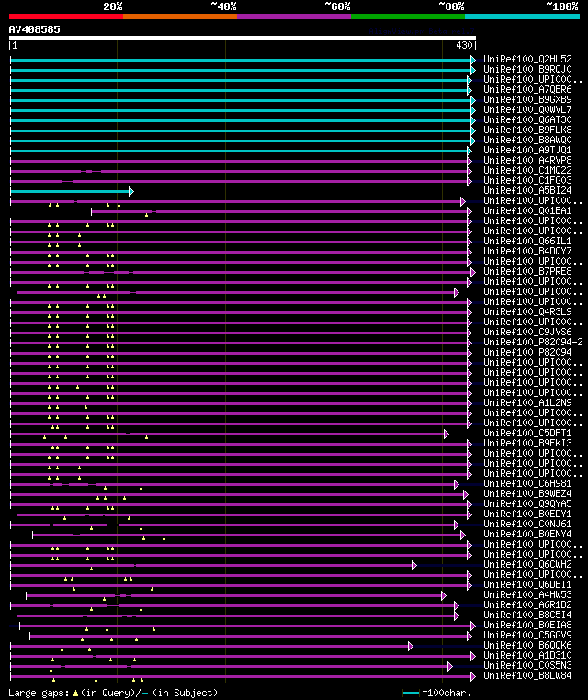This screenshot has height=700, width=588.
Task: Open hit UniRef100_Q2HU52
Action: tap(527, 60)
